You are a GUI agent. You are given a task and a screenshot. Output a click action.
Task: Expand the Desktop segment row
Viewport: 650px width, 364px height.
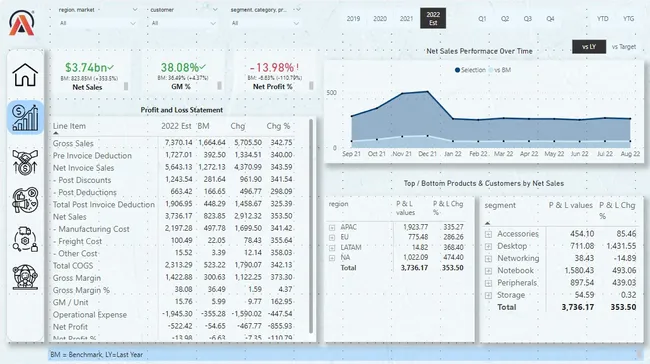coord(488,246)
